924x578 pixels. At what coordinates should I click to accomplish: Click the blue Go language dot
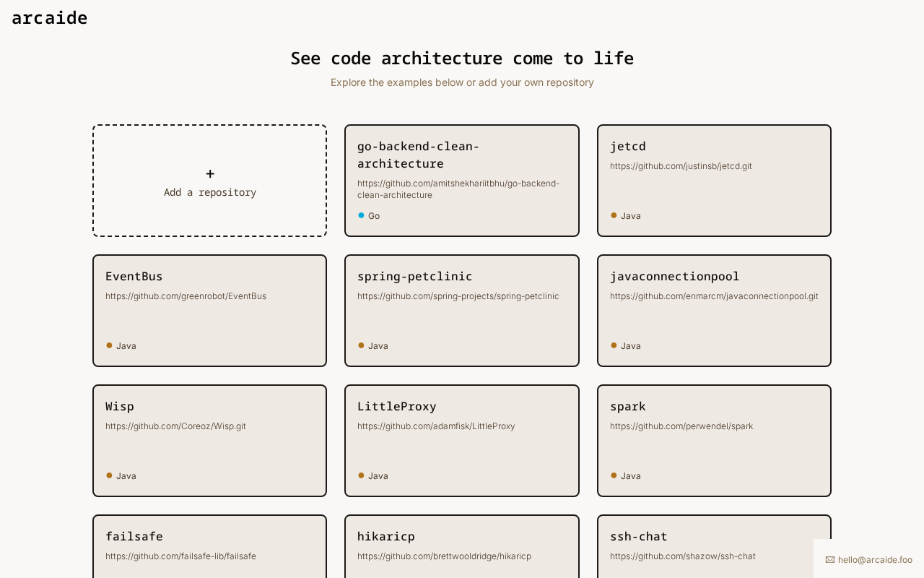tap(361, 215)
